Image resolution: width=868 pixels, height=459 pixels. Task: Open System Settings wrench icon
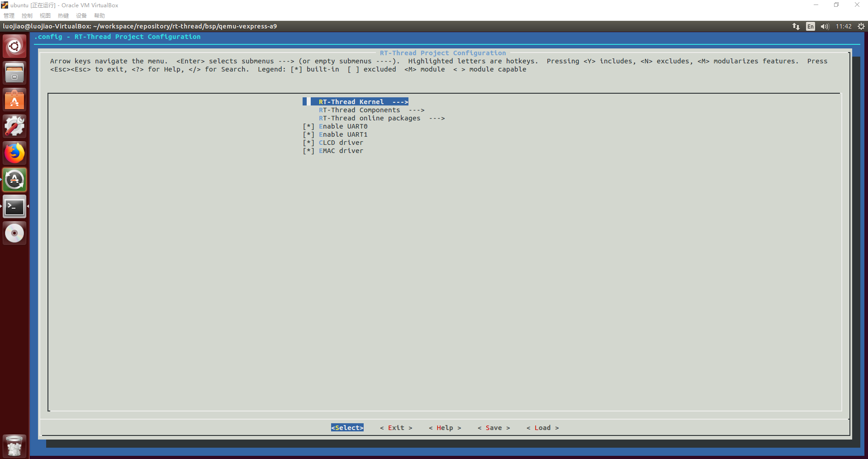point(14,126)
